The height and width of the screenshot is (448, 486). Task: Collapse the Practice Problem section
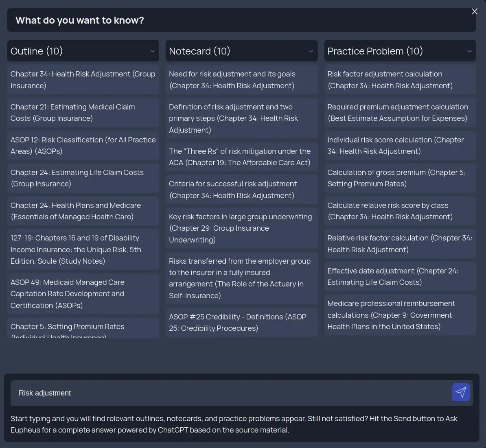469,50
